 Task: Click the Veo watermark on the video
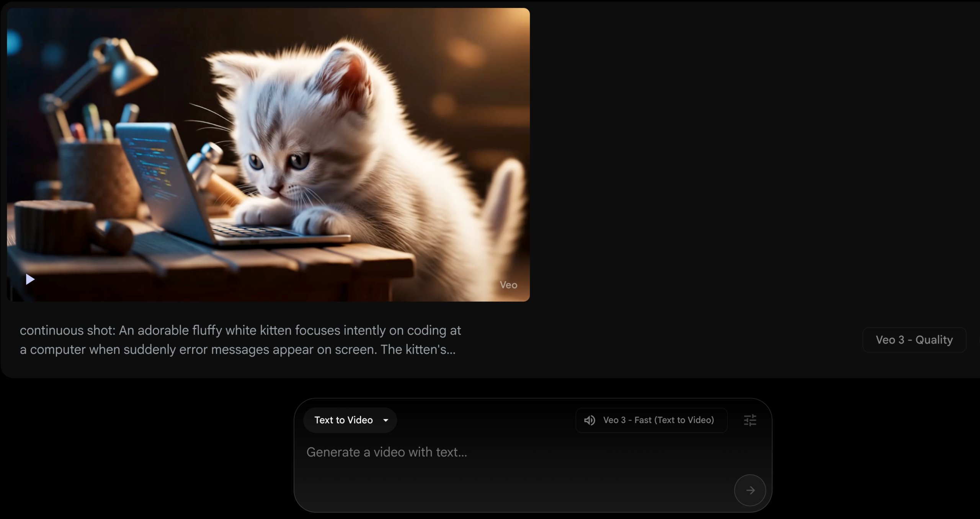[x=508, y=285]
